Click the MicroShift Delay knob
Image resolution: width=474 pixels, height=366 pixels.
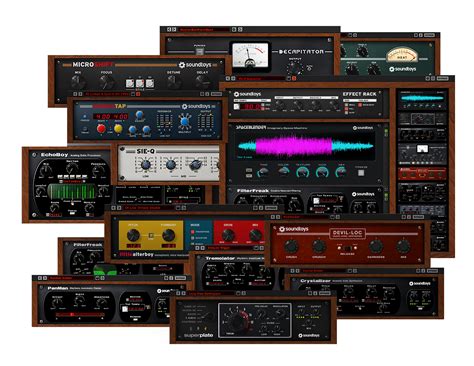pyautogui.click(x=202, y=82)
